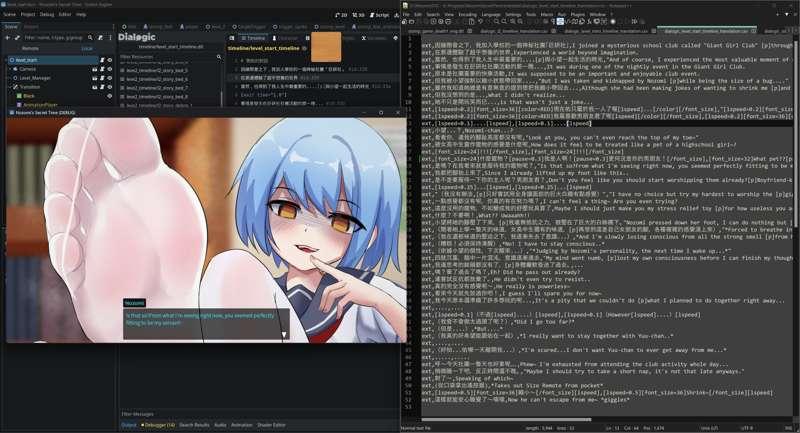
Task: Open the Animation bottom panel
Action: tap(241, 425)
